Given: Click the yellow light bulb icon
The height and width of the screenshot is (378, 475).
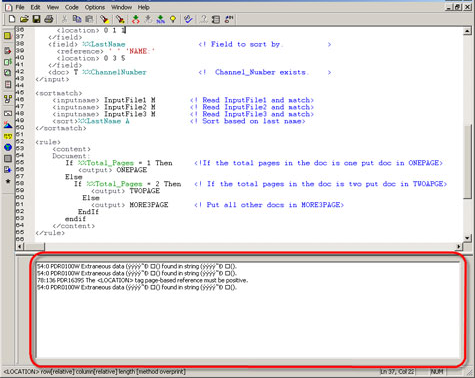Looking at the screenshot, I should coord(173,19).
